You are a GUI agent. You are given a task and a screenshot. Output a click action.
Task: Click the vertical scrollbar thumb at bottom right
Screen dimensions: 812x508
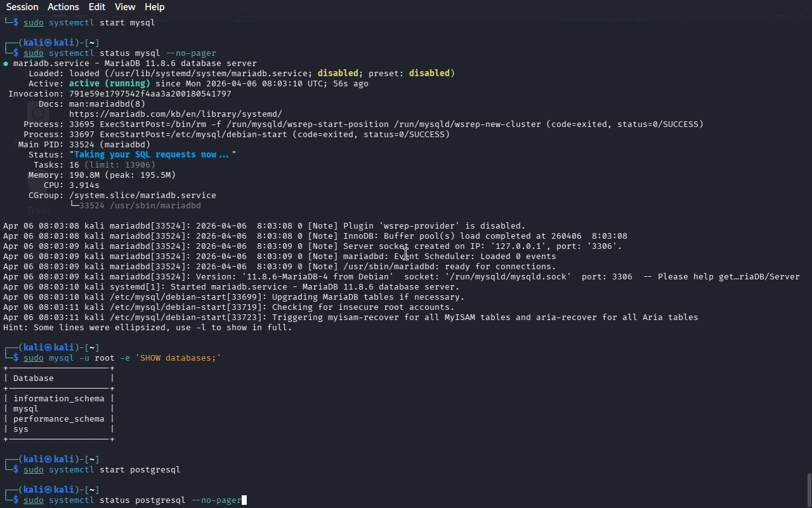click(808, 489)
